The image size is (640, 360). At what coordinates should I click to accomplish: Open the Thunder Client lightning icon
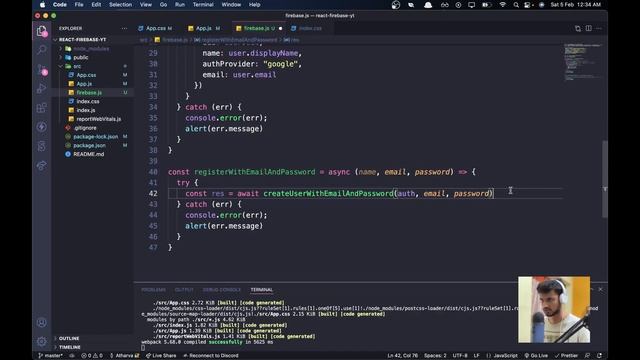click(42, 127)
